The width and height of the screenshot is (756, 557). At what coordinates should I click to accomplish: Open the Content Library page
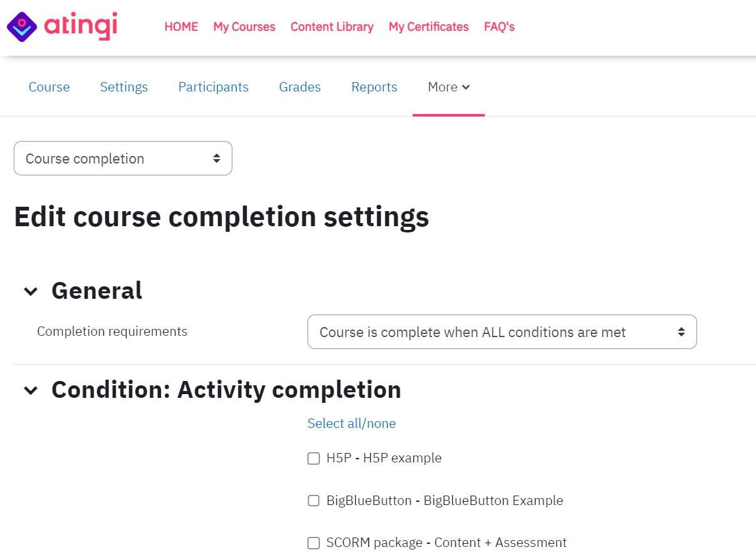(332, 27)
